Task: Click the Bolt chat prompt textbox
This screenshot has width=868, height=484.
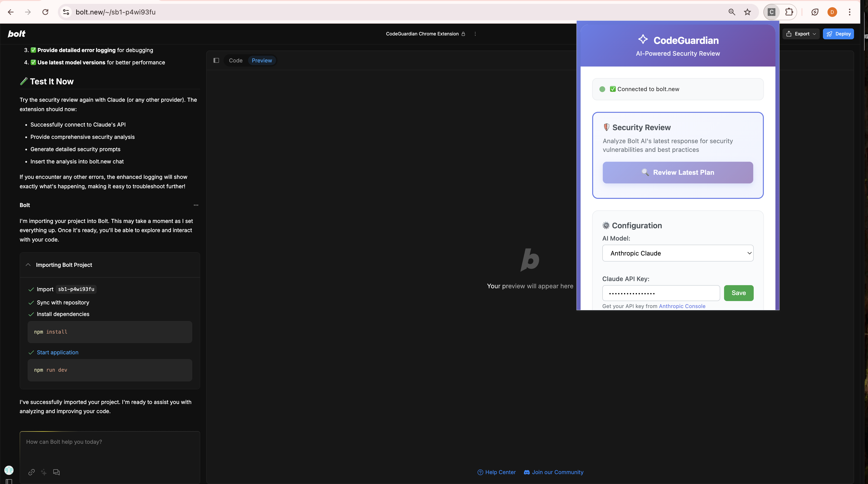Action: coord(109,448)
